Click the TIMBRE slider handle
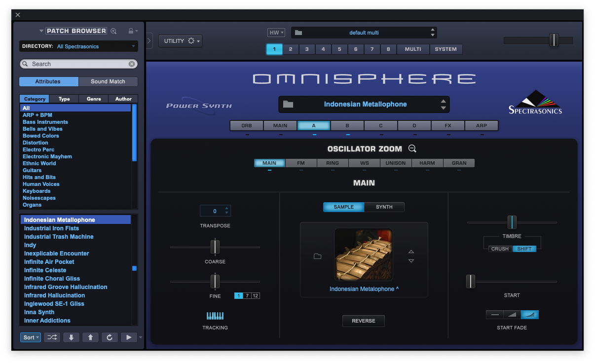This screenshot has height=364, width=595. point(512,222)
